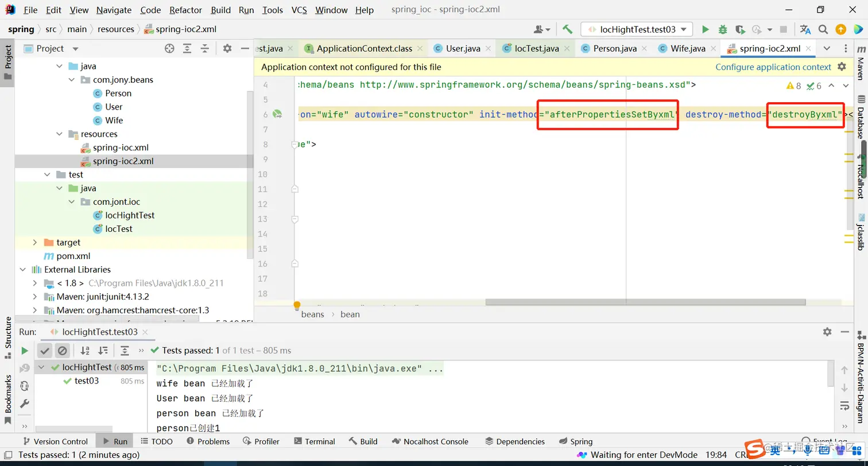Start debugging with the bug icon

[723, 29]
